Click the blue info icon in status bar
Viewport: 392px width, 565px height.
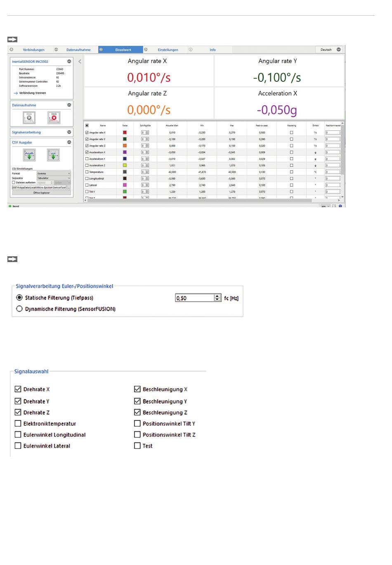click(x=340, y=206)
